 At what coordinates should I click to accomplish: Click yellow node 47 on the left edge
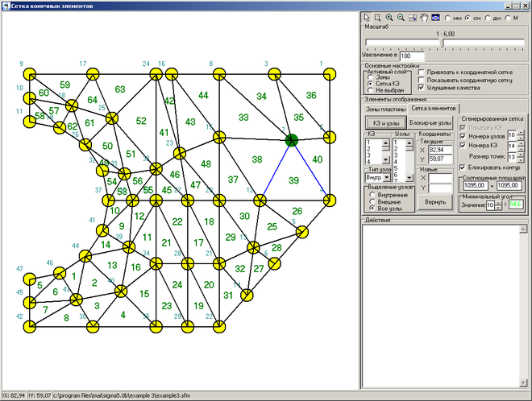(x=30, y=279)
